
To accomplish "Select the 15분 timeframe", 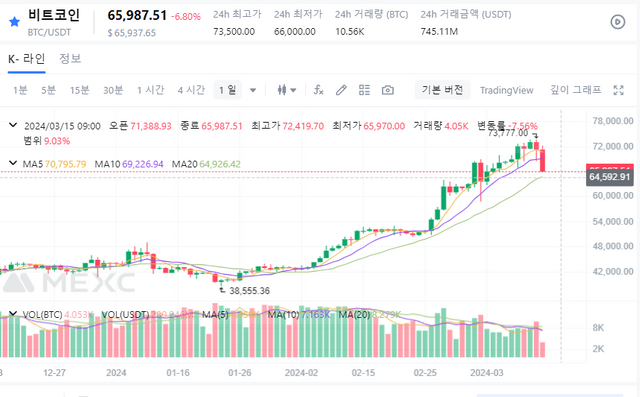I will pyautogui.click(x=79, y=90).
